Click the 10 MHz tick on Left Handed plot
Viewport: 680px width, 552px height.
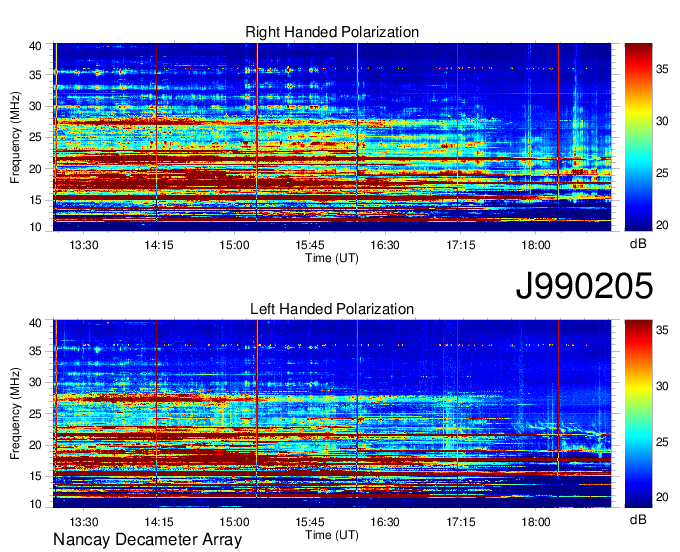pyautogui.click(x=36, y=504)
